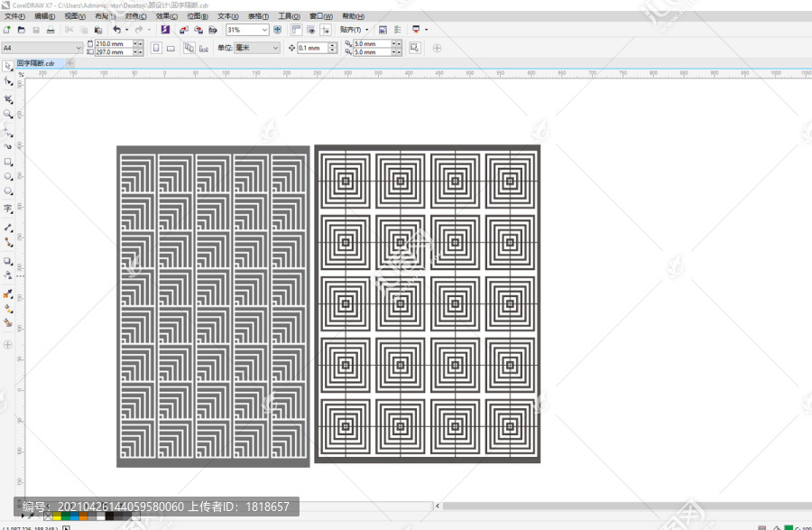Screen dimensions: 812x530
Task: Toggle the Show Guidelines button
Action: coord(325,30)
